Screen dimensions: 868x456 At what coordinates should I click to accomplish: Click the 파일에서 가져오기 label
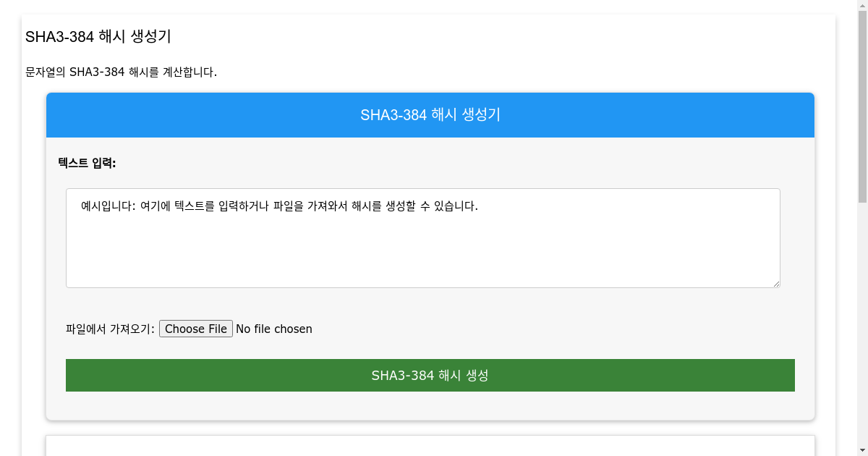(x=109, y=327)
